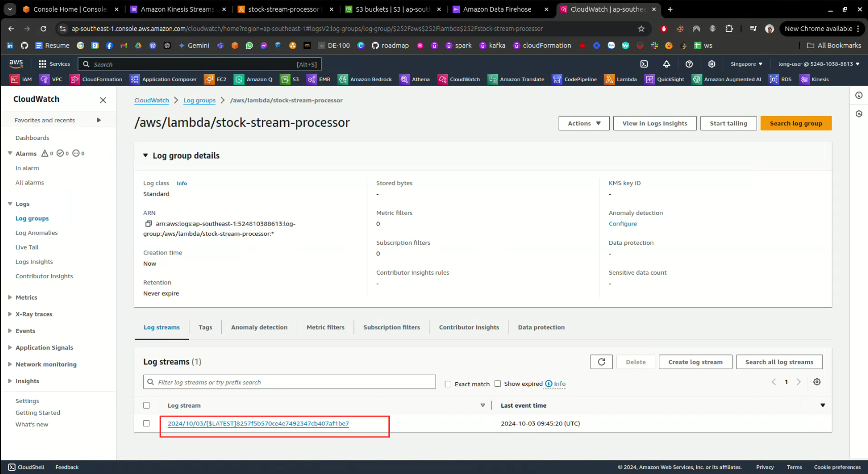Image resolution: width=868 pixels, height=474 pixels.
Task: Close the CloudWatch side navigation panel
Action: 103,100
